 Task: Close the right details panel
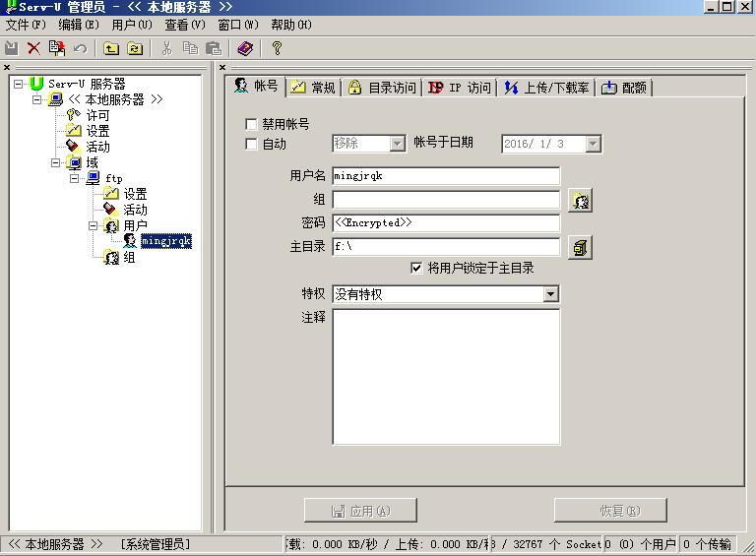pos(222,68)
